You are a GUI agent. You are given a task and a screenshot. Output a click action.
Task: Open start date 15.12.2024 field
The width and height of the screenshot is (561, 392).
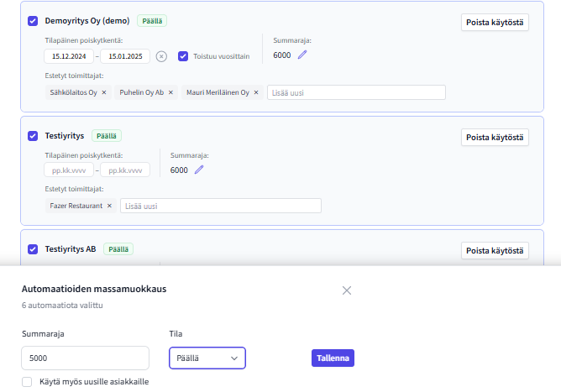[x=69, y=56]
